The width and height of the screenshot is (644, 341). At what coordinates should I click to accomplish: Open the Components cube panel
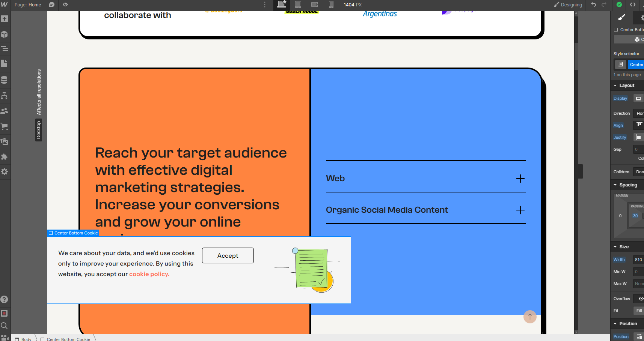[x=5, y=34]
